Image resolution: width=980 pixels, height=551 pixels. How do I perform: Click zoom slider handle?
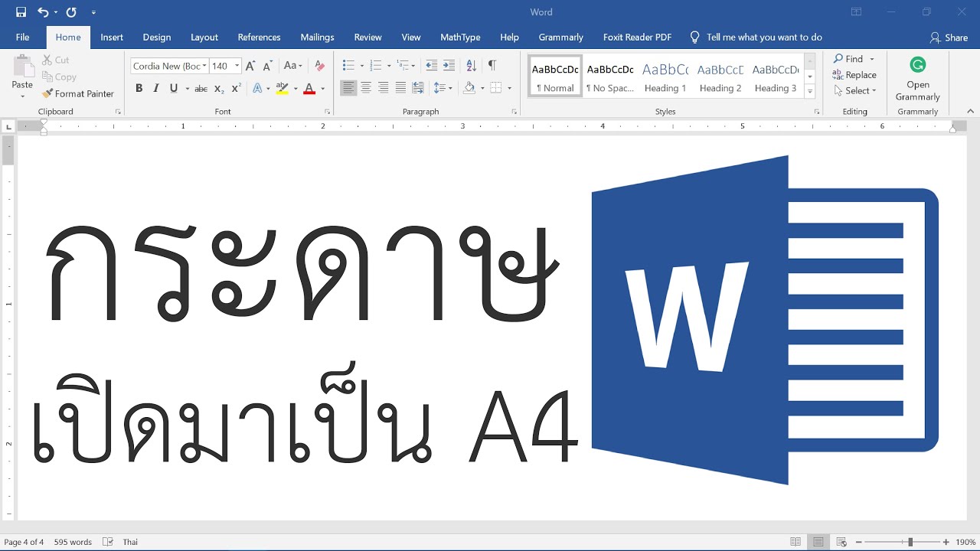910,542
